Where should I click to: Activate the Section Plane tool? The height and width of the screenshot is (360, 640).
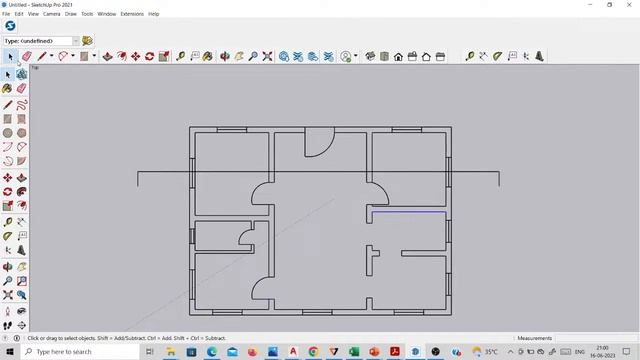(22, 325)
